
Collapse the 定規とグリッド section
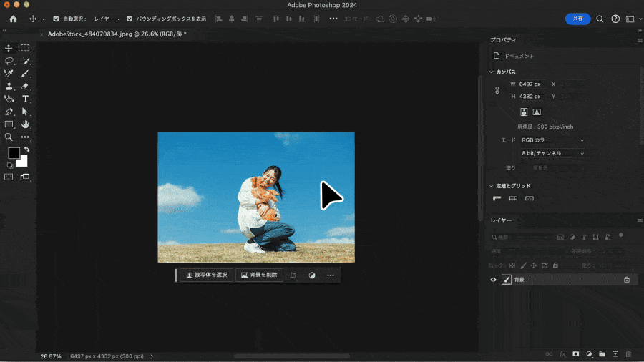click(491, 186)
